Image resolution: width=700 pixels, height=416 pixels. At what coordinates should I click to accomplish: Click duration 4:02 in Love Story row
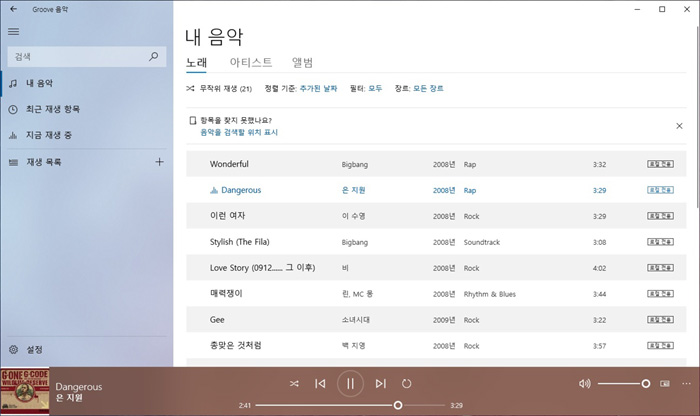click(599, 268)
